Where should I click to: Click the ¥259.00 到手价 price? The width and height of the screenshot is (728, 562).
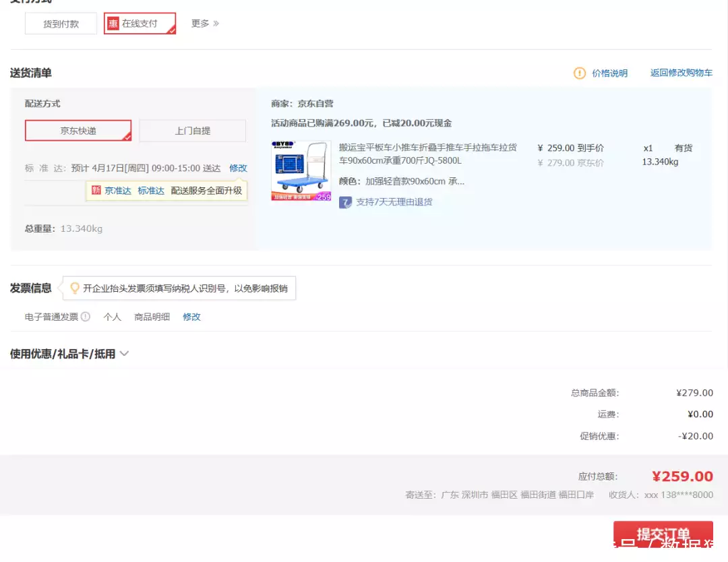[571, 148]
